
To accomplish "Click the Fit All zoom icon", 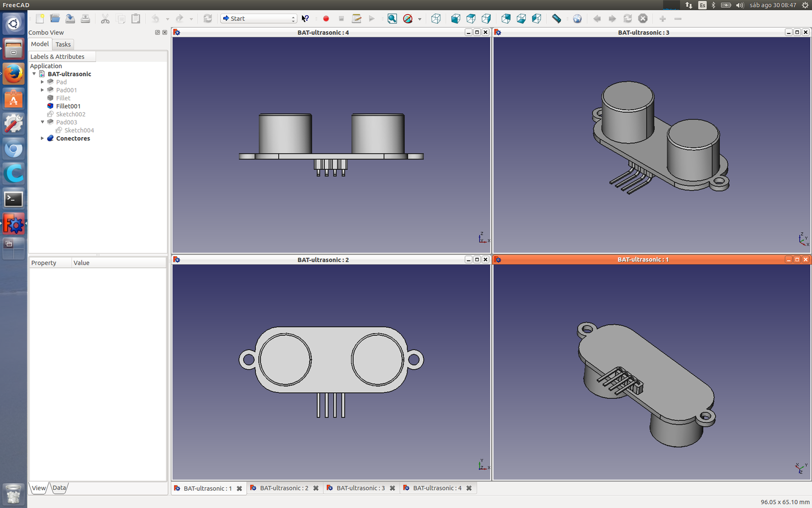I will (x=392, y=19).
